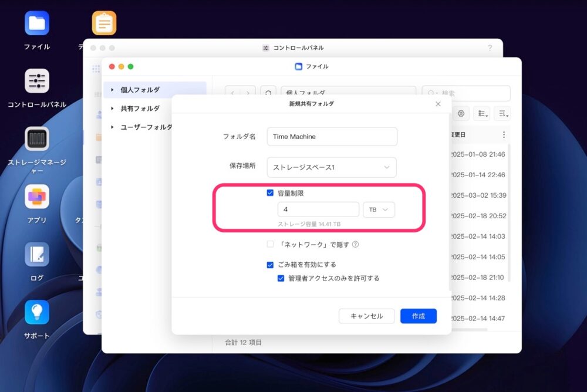
Task: Open the アプリ desktop icon
Action: coord(36,197)
